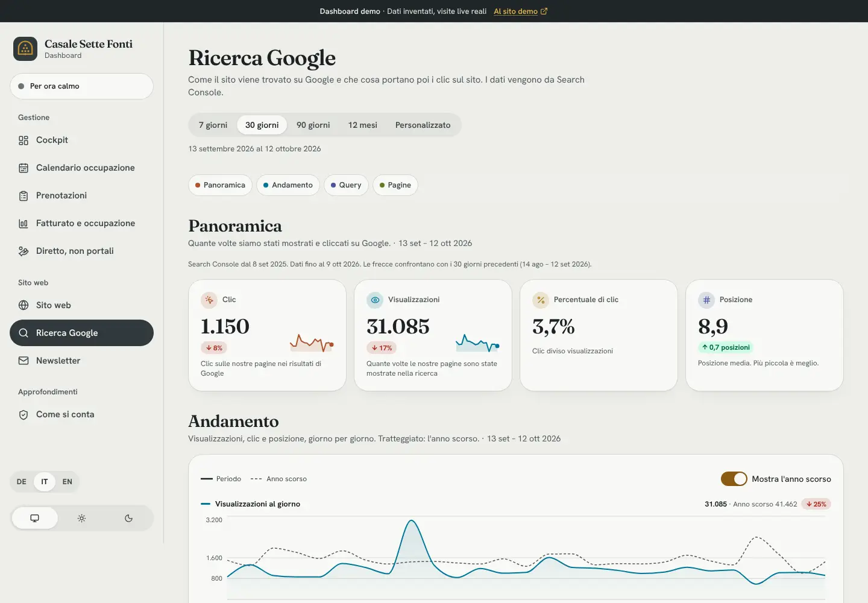Click the Calendario occupazione calendar icon
This screenshot has width=868, height=603.
(x=24, y=168)
